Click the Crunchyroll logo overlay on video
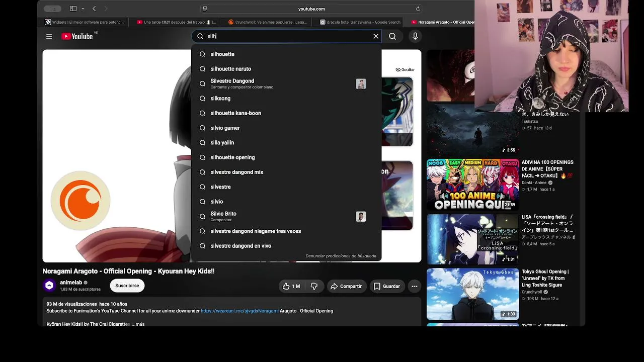This screenshot has height=362, width=644. (x=80, y=201)
